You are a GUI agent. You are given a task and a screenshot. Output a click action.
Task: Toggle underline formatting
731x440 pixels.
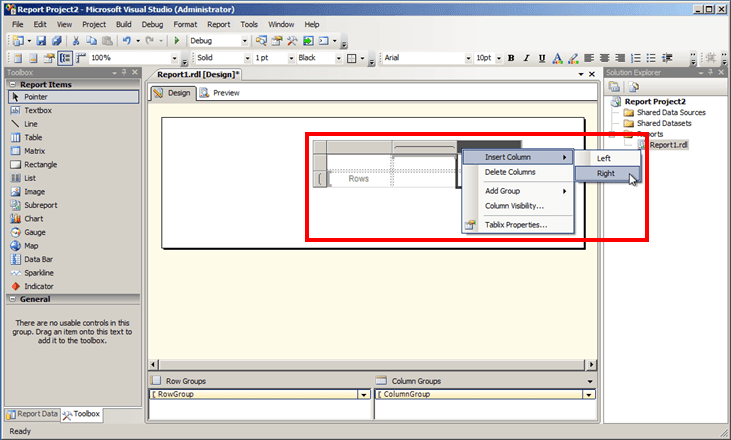pos(542,58)
